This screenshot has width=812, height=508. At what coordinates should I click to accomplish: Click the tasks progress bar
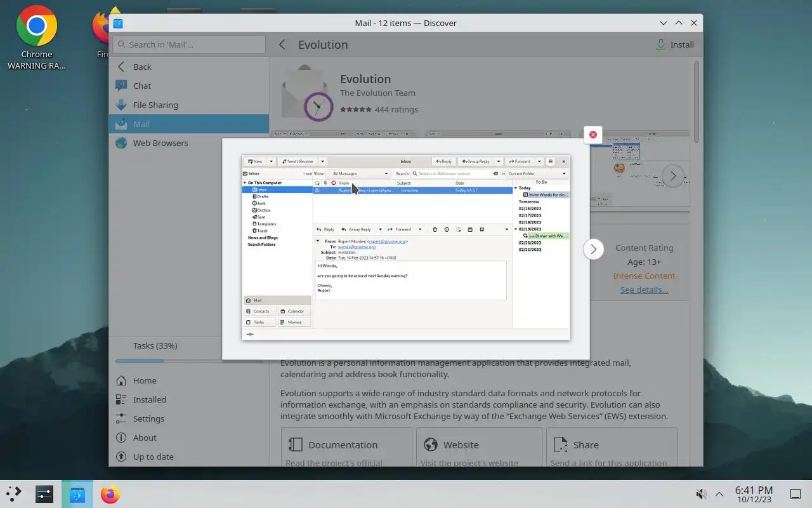pyautogui.click(x=189, y=361)
